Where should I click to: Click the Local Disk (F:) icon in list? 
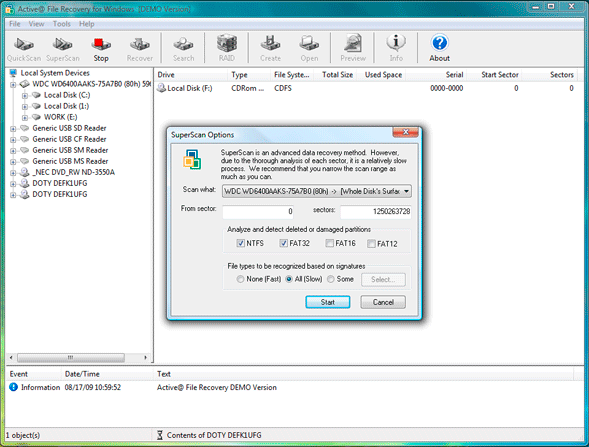coord(162,88)
